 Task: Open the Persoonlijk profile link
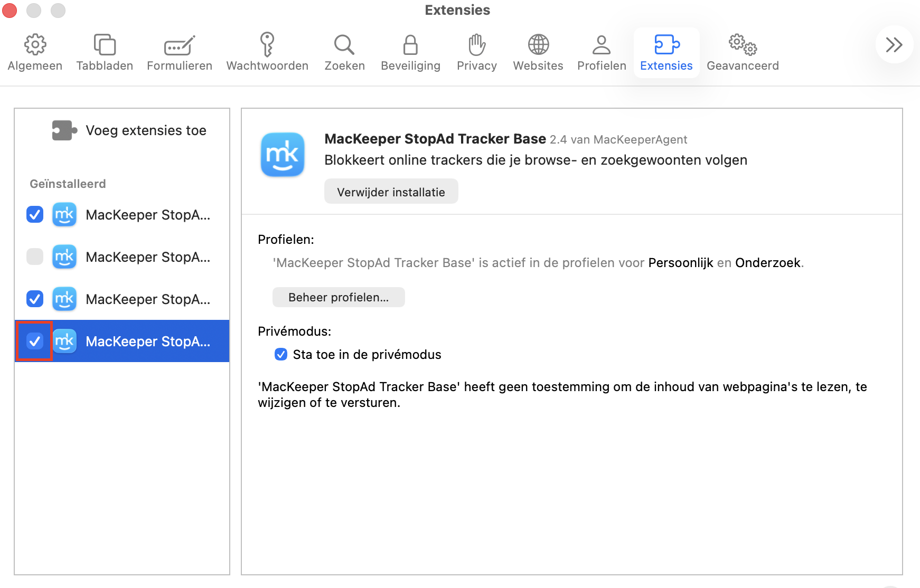tap(681, 263)
